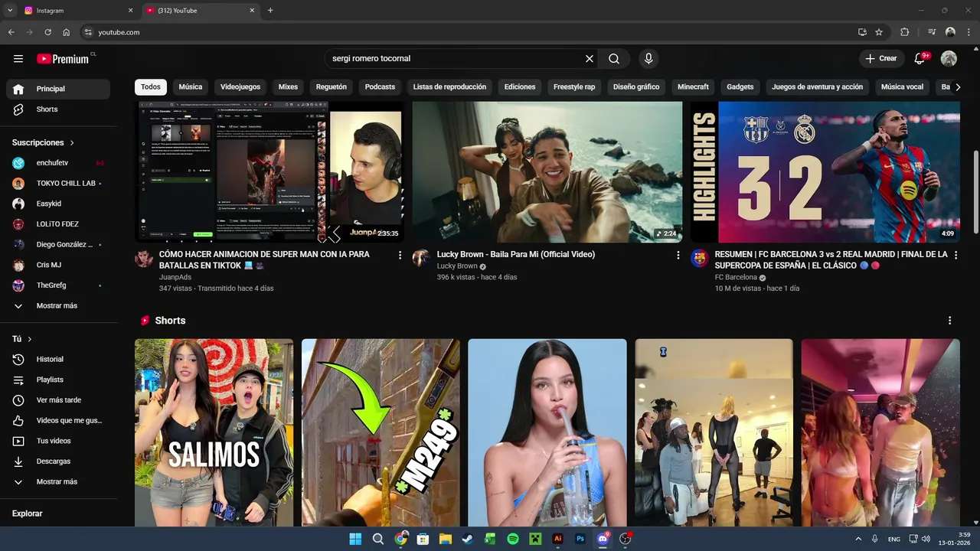
Task: Expand Mostrar más under subscriptions
Action: click(x=58, y=306)
